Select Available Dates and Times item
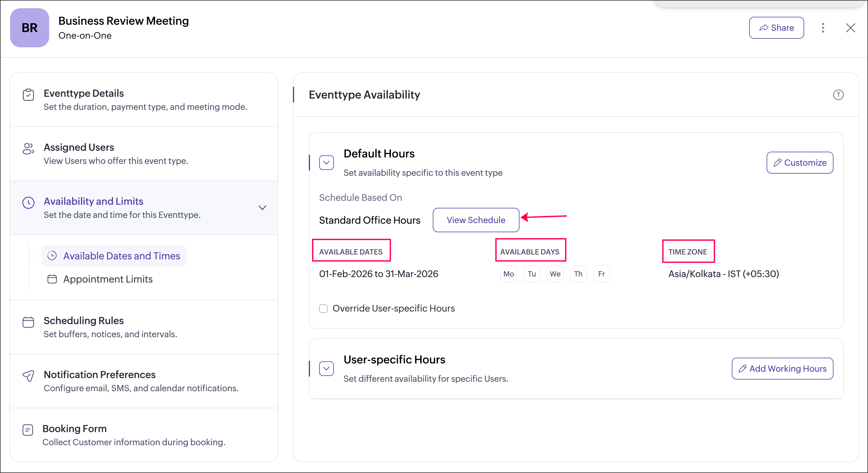 click(121, 256)
